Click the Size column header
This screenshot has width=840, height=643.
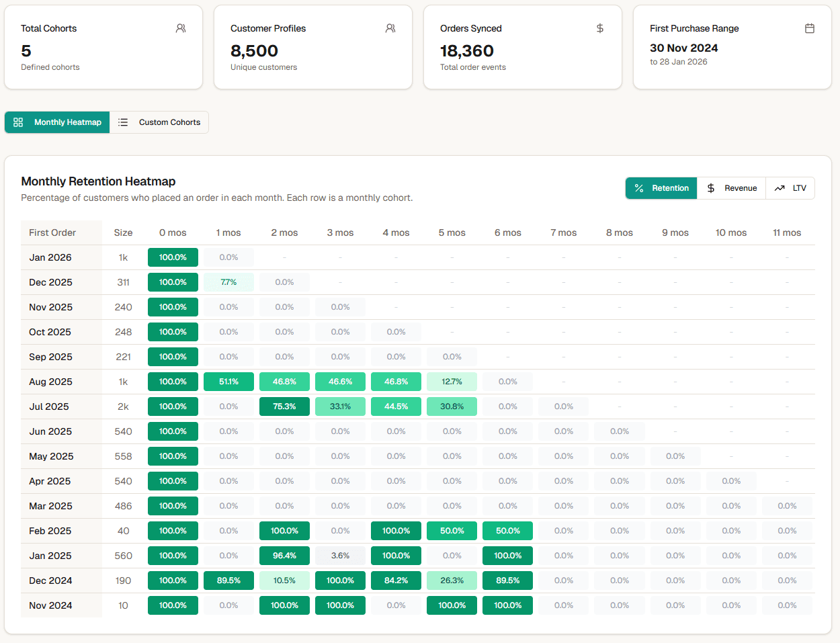124,232
